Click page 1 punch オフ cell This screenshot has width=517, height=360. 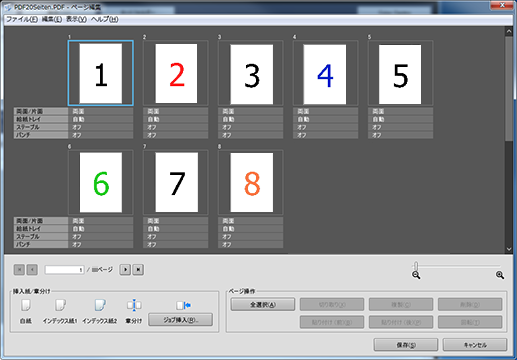tap(101, 135)
